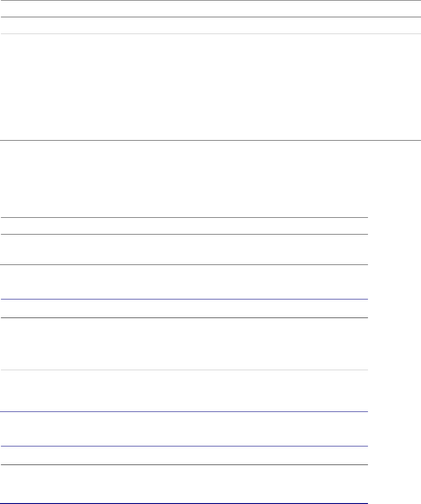
Task: Select the third row of the lower table
Action: 184,282
